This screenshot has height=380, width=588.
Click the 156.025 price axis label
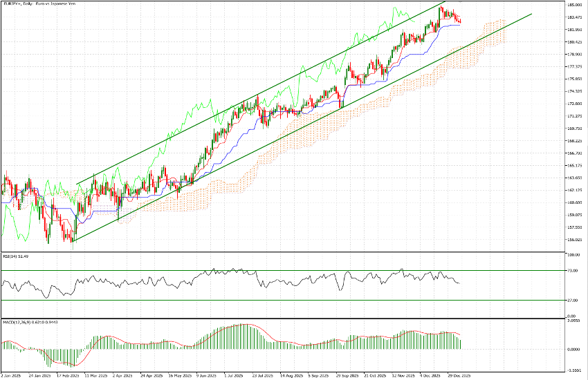[x=573, y=240]
